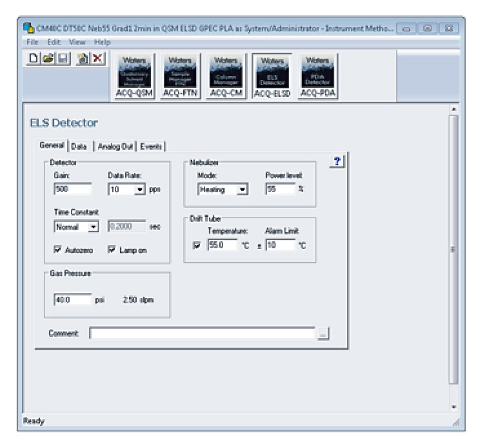Click the vertical scrollbar on the right

453,249
